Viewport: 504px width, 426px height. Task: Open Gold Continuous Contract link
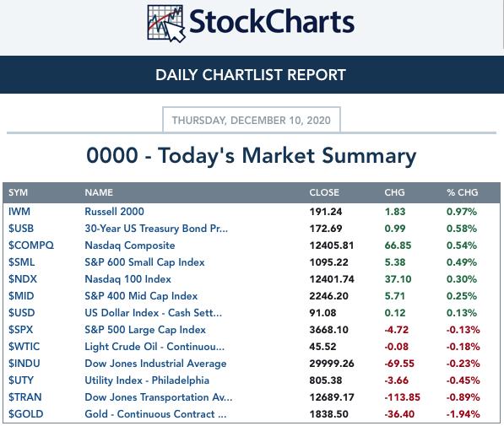tap(155, 414)
